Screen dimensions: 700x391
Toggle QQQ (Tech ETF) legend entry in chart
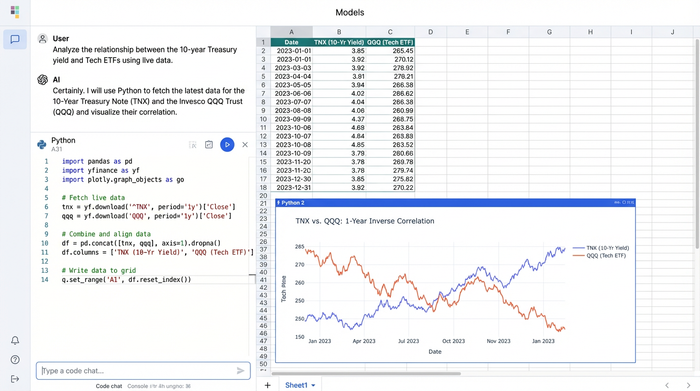coord(599,256)
